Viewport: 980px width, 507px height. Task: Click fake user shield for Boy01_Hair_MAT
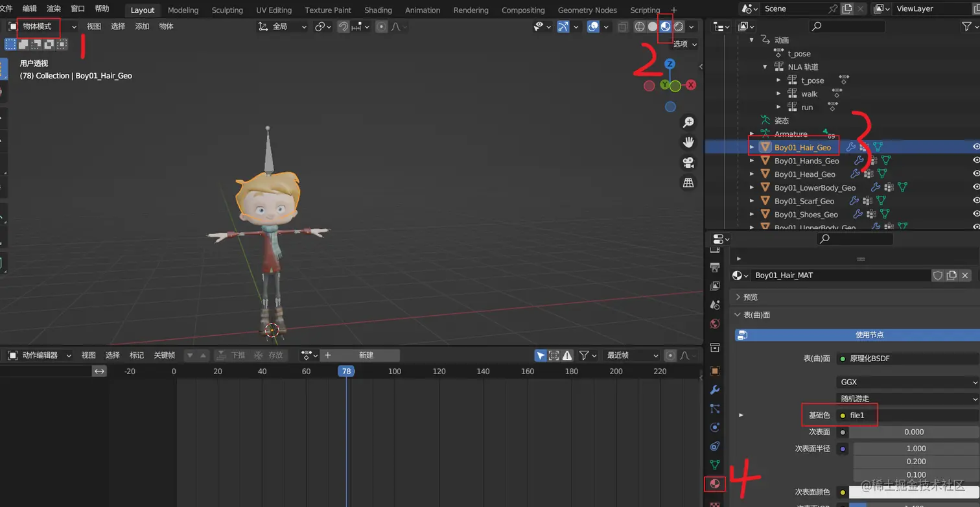tap(937, 276)
